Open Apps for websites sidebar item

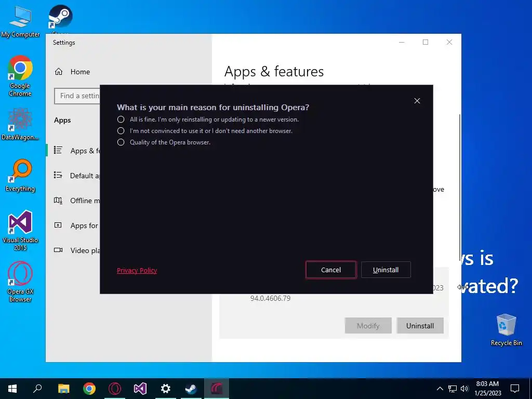(x=77, y=225)
